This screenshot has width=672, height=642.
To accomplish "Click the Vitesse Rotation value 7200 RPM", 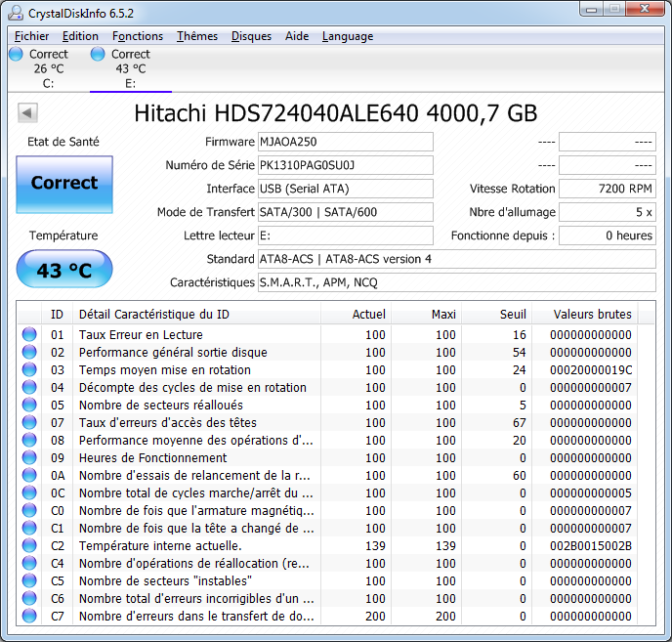I will (608, 189).
